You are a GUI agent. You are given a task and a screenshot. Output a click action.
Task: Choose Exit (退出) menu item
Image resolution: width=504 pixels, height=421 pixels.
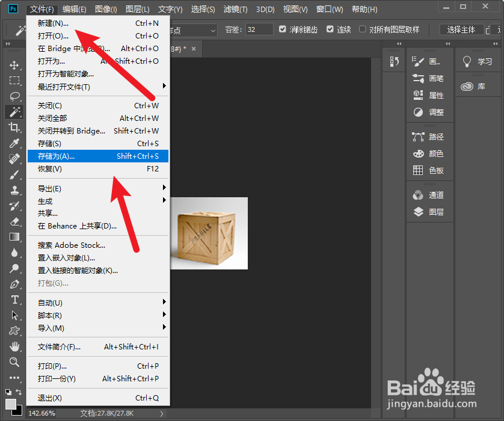pyautogui.click(x=97, y=398)
